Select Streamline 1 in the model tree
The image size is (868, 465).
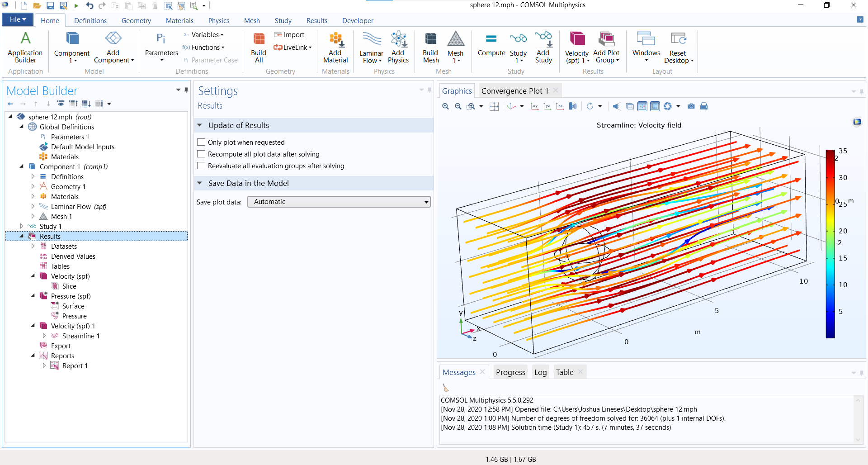(x=80, y=336)
